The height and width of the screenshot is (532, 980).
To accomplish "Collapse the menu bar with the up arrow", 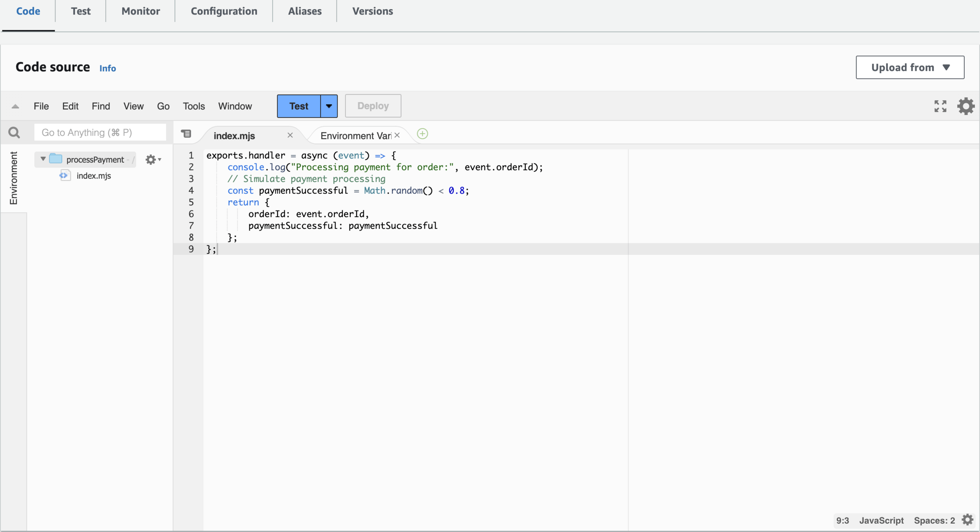I will pos(15,106).
